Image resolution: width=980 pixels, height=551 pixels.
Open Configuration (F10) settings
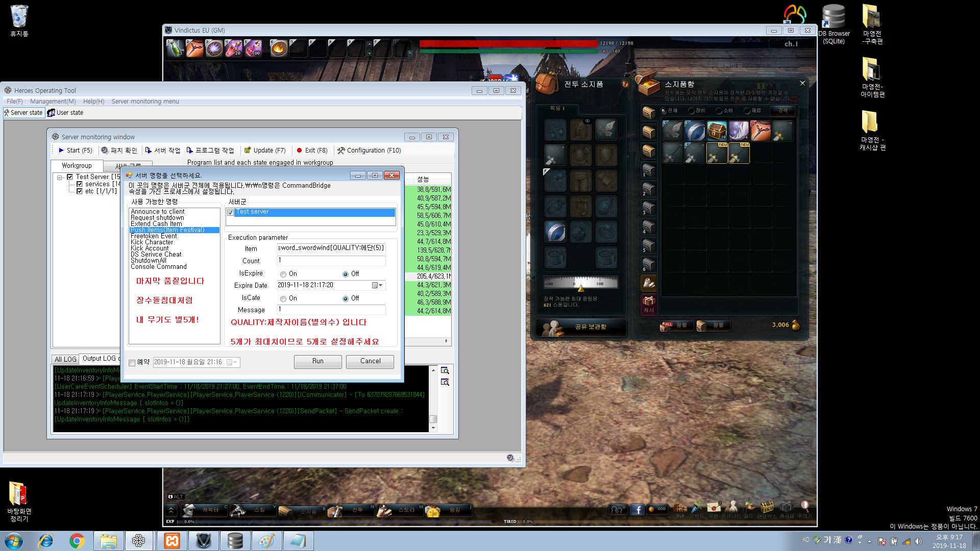[x=369, y=151]
